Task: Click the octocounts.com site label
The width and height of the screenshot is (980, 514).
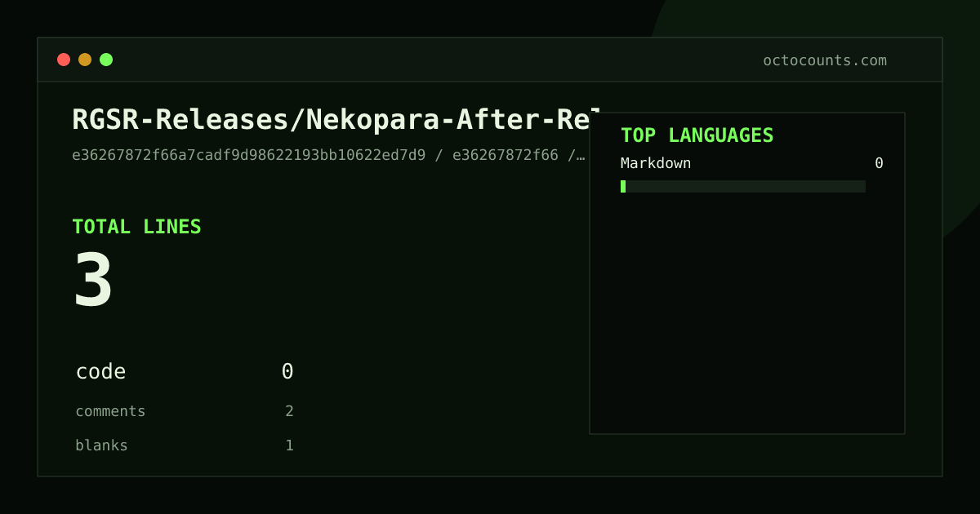Action: (x=825, y=60)
